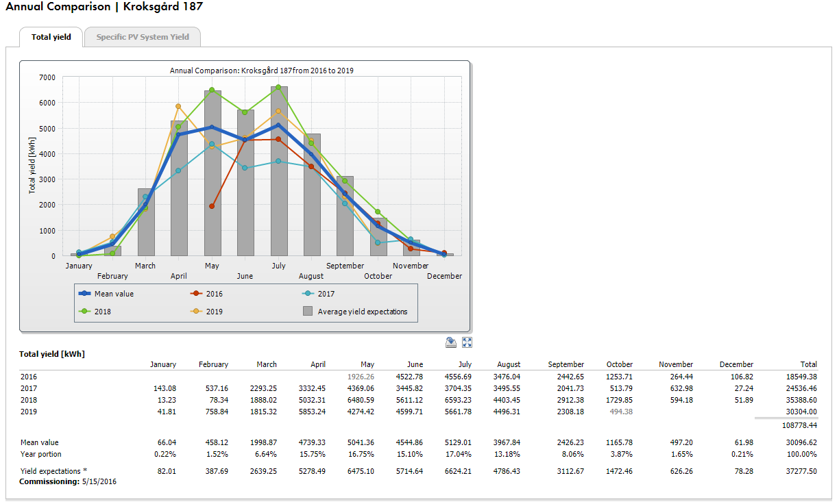Click the Mean value legend line marker
839x504 pixels.
pos(85,294)
